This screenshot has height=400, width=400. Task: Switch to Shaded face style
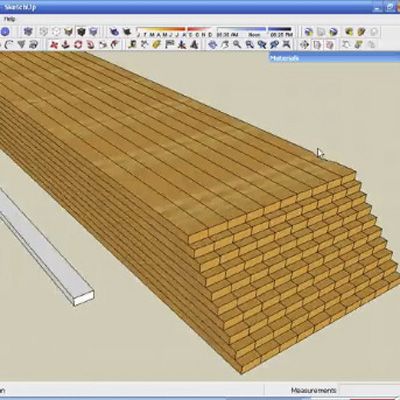click(68, 32)
